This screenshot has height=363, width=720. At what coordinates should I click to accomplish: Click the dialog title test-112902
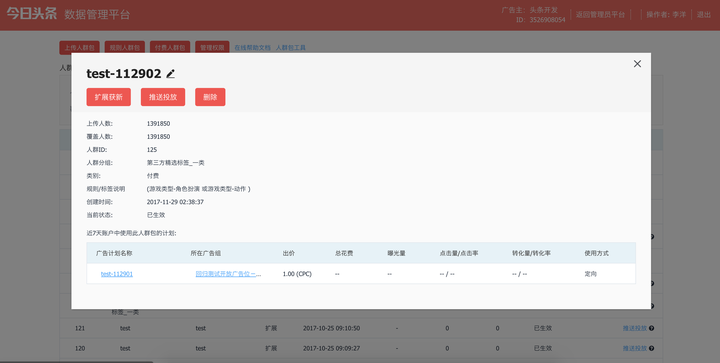124,73
